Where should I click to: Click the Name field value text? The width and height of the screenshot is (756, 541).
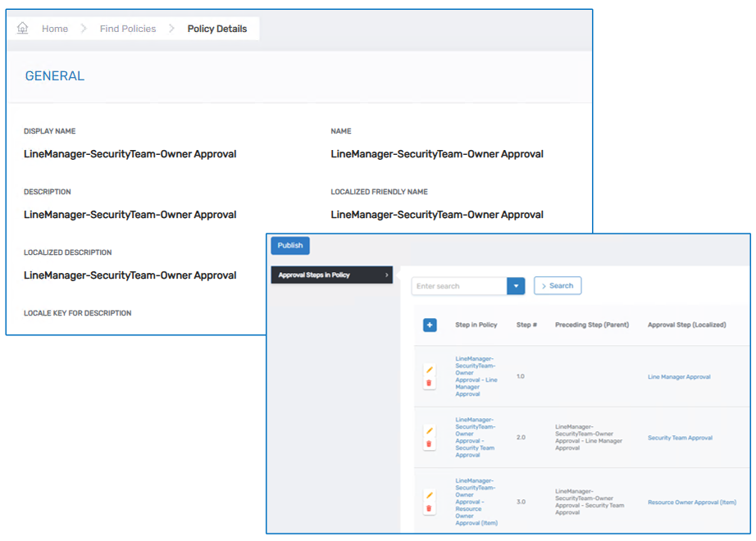437,154
